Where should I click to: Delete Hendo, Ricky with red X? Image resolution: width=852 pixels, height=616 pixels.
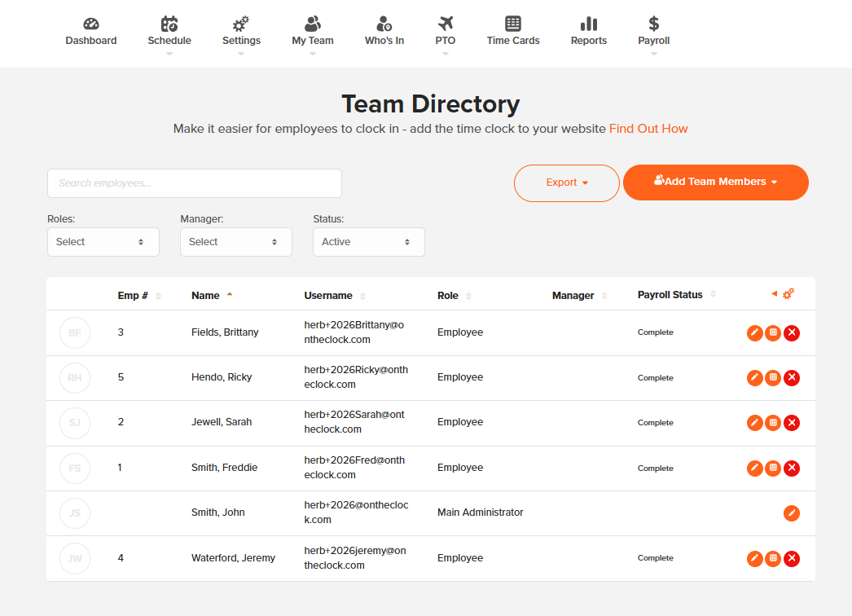pyautogui.click(x=792, y=377)
